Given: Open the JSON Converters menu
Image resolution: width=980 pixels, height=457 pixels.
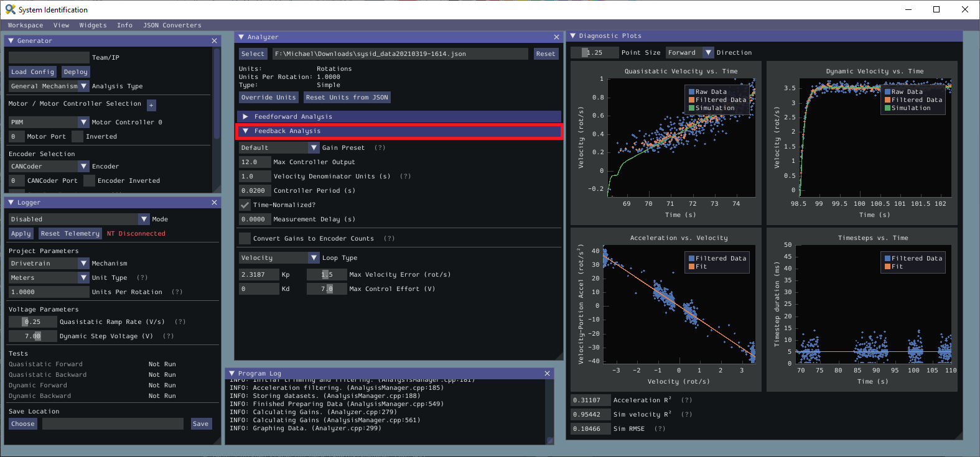Looking at the screenshot, I should tap(172, 25).
